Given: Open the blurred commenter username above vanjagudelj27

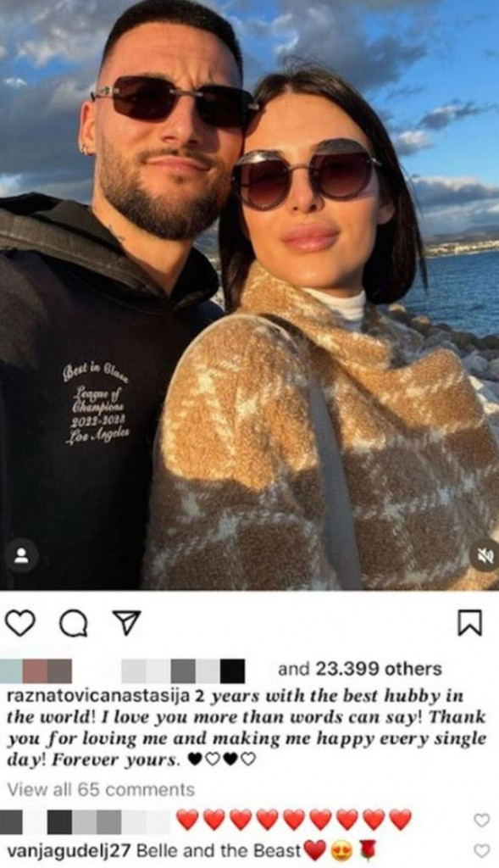Looking at the screenshot, I should (x=86, y=821).
